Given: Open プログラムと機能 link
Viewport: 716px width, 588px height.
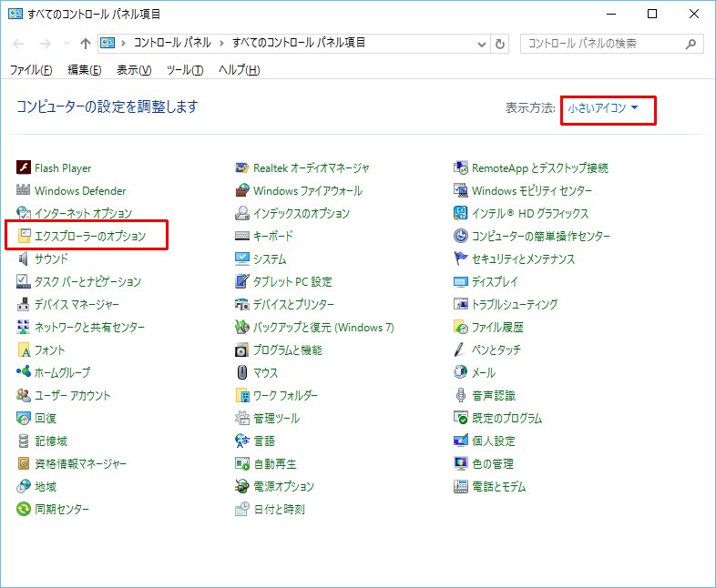Looking at the screenshot, I should tap(288, 350).
